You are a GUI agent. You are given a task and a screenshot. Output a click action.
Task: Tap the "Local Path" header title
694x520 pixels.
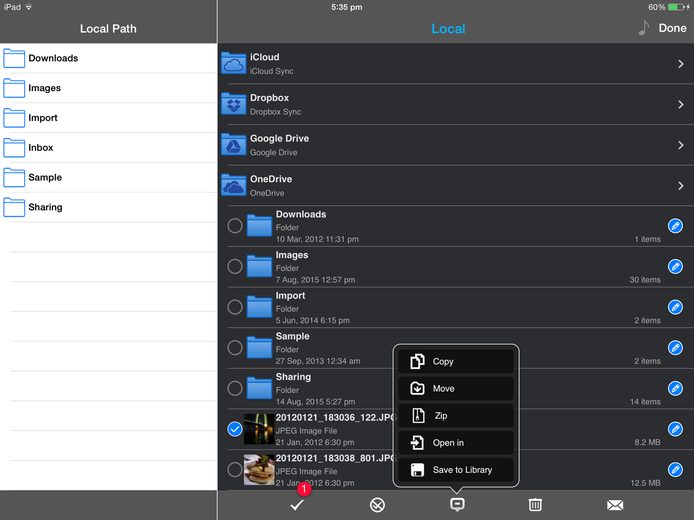coord(108,28)
